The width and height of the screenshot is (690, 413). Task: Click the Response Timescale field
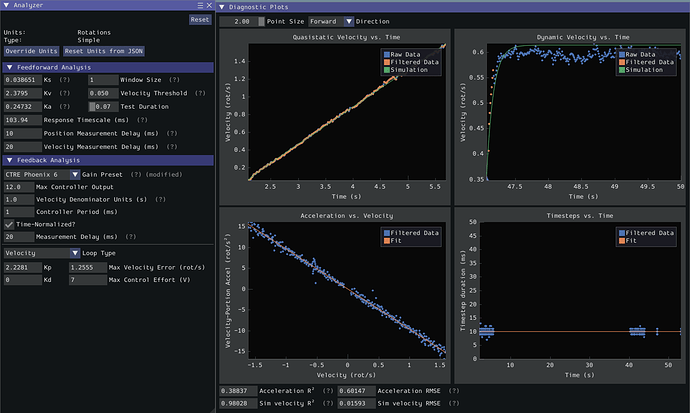(22, 120)
